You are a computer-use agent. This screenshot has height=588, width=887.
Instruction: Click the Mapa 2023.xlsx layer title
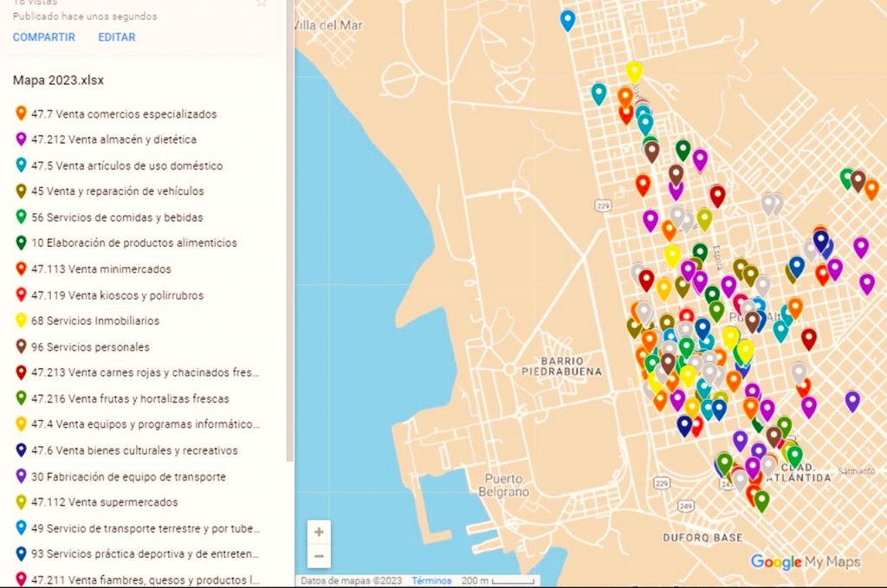pyautogui.click(x=58, y=81)
